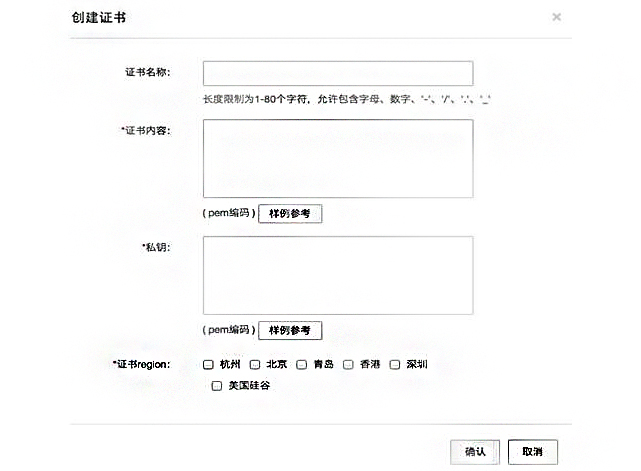Enable the 青岛 region checkbox
641x471 pixels.
302,365
